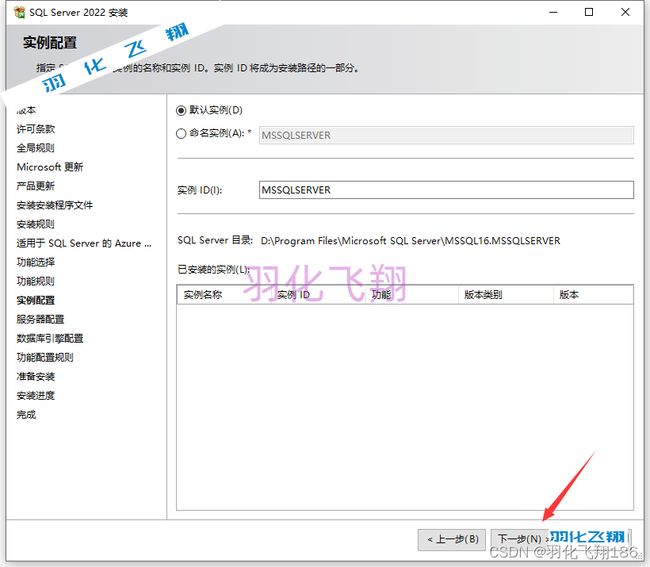Click the 已安装的实例(L) label

tap(213, 270)
